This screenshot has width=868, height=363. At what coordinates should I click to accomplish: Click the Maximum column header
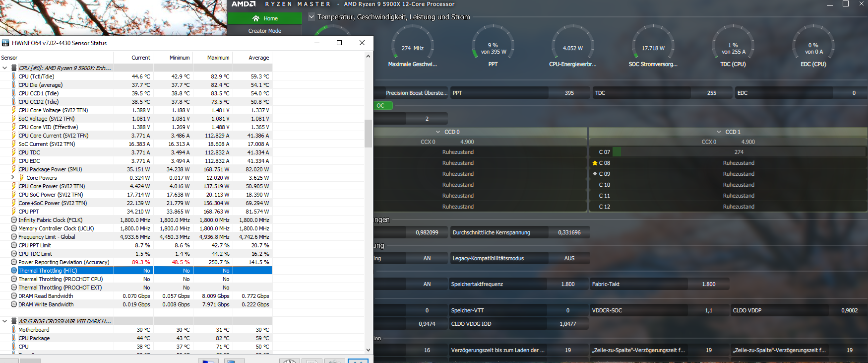pyautogui.click(x=213, y=58)
